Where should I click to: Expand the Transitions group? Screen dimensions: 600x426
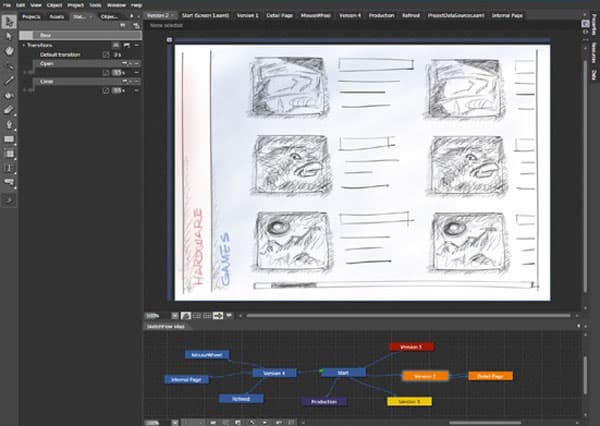pos(24,45)
